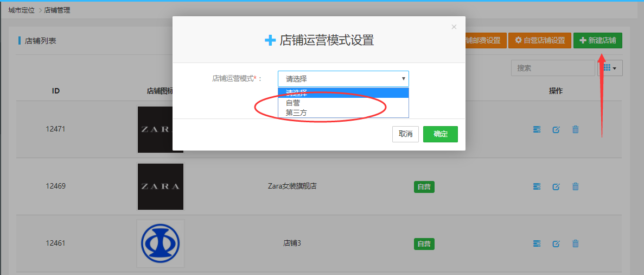Click the trash icon for store 12471

576,129
